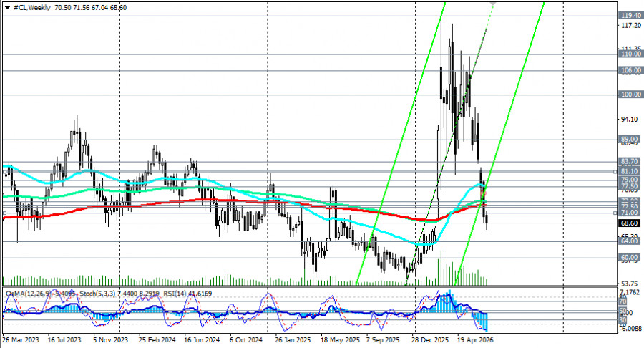Viewport: 644px width, 348px height.
Task: Click the OsMA(12,26,9) indicator label
Action: pyautogui.click(x=28, y=294)
